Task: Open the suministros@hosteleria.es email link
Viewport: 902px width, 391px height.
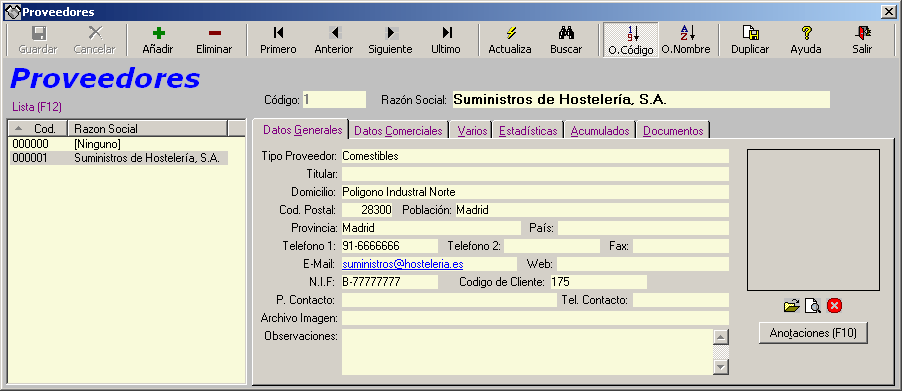Action: click(403, 264)
